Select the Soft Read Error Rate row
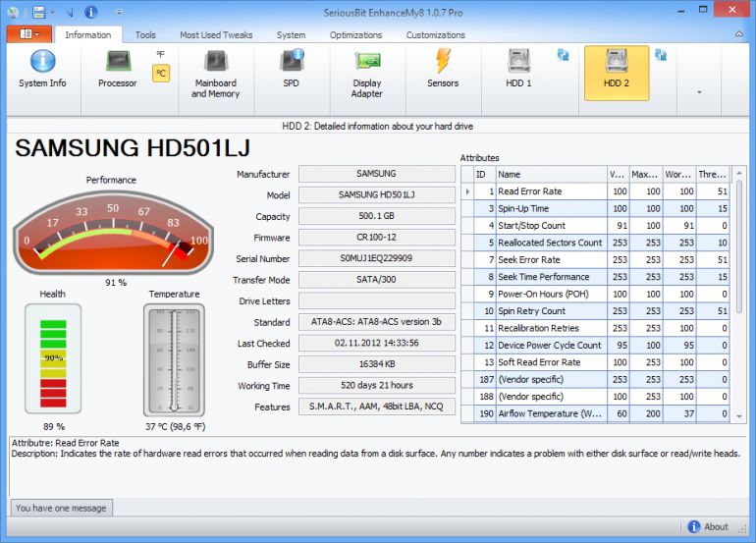The image size is (756, 543). [596, 362]
